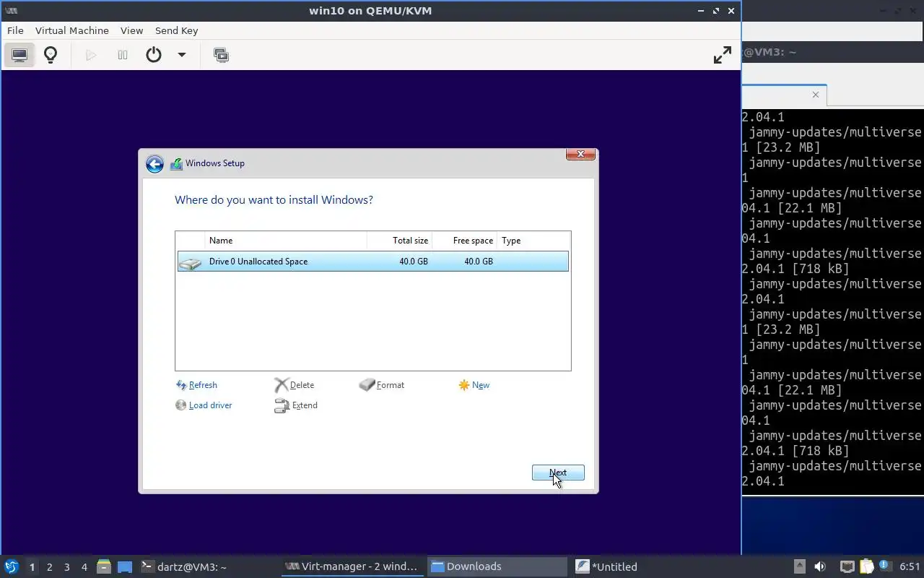The width and height of the screenshot is (924, 578).
Task: Maximize the win10 QEMU/KVM window
Action: (x=716, y=11)
